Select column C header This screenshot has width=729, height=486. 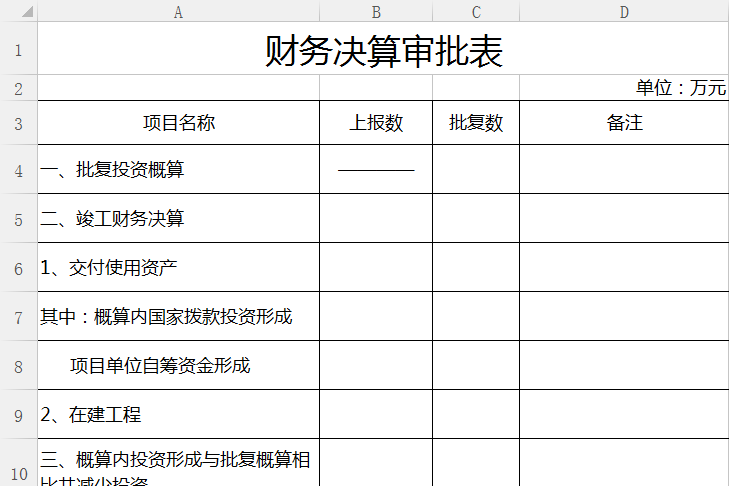[476, 12]
